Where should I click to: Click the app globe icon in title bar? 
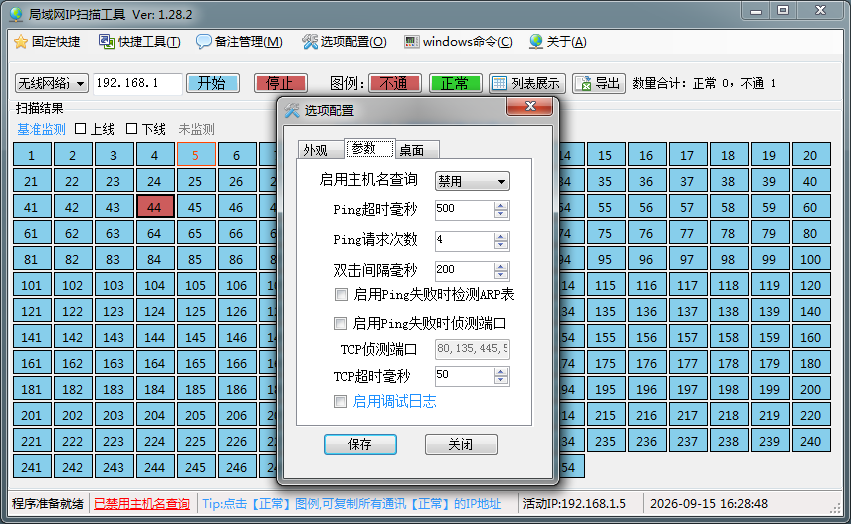pyautogui.click(x=16, y=14)
